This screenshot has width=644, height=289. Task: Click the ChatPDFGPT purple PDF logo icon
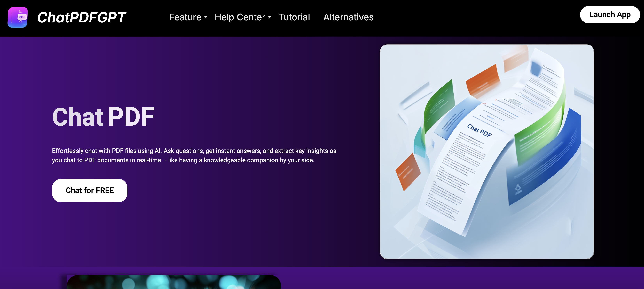pos(18,17)
